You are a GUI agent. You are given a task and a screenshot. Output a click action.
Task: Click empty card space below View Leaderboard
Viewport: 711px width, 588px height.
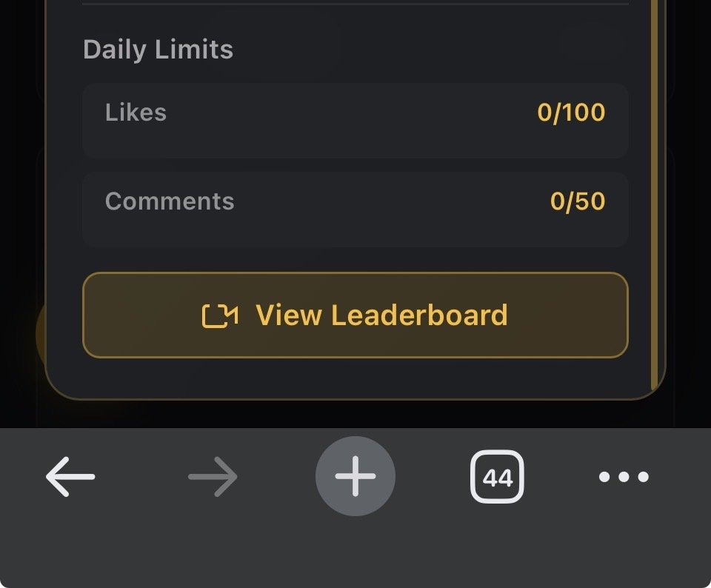pyautogui.click(x=355, y=377)
